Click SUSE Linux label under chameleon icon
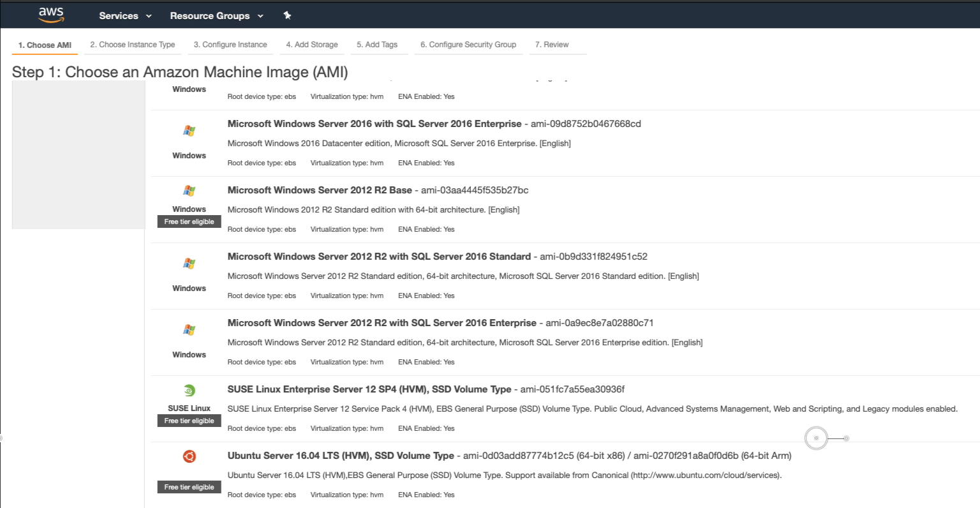Viewport: 980px width, 508px height. pos(189,408)
